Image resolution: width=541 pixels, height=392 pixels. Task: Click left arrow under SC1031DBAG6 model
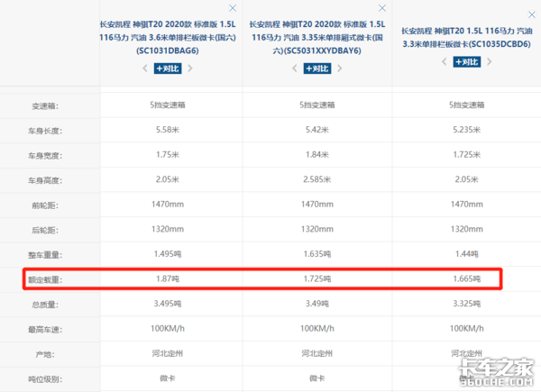tap(145, 68)
